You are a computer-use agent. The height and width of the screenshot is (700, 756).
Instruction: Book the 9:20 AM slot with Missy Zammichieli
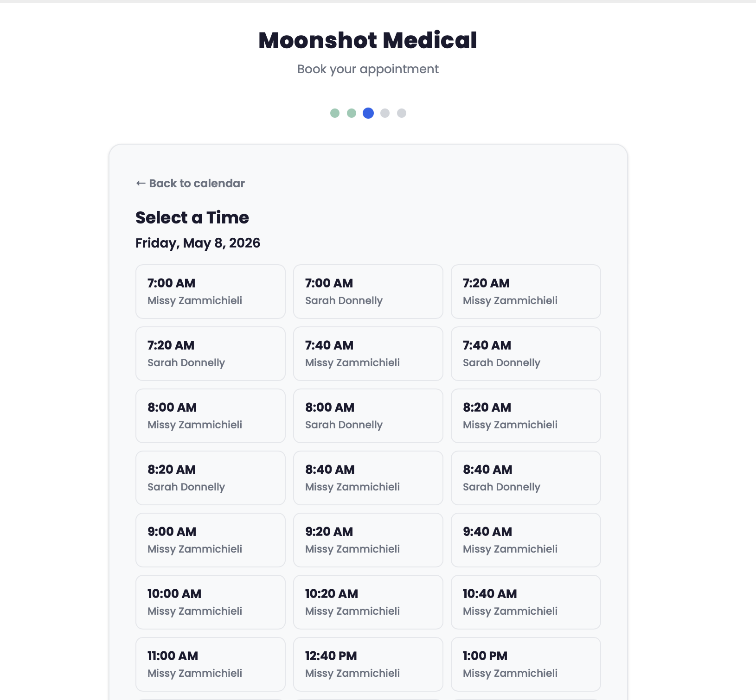(x=368, y=540)
